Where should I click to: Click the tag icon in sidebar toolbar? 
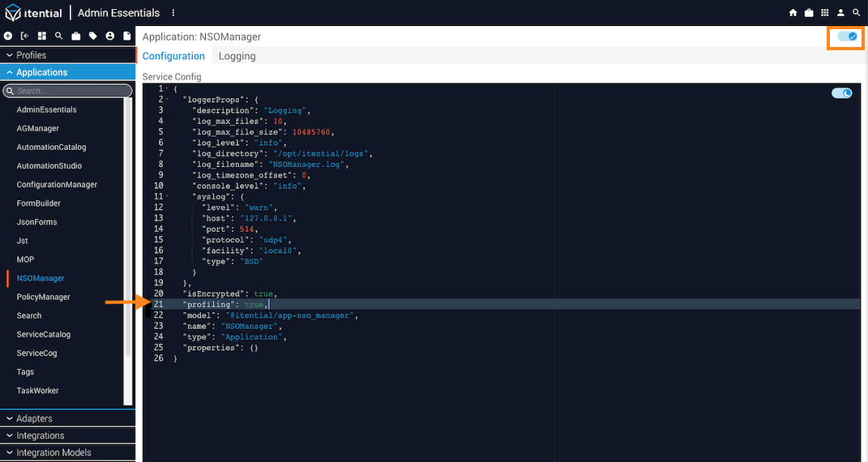point(93,36)
